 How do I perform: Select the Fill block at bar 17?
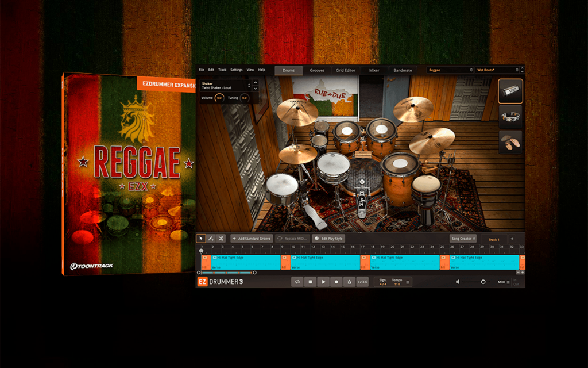[x=365, y=262]
